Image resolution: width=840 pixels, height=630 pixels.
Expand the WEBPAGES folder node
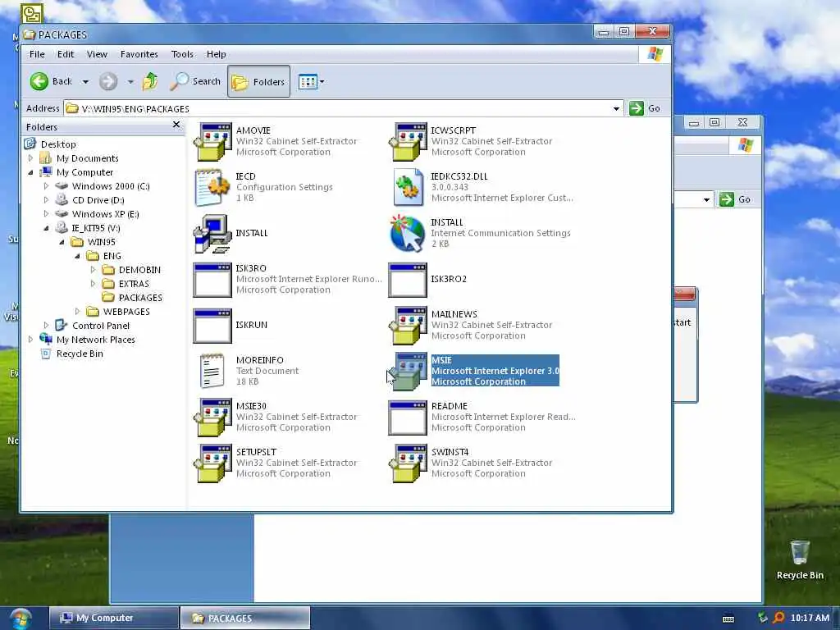(77, 311)
